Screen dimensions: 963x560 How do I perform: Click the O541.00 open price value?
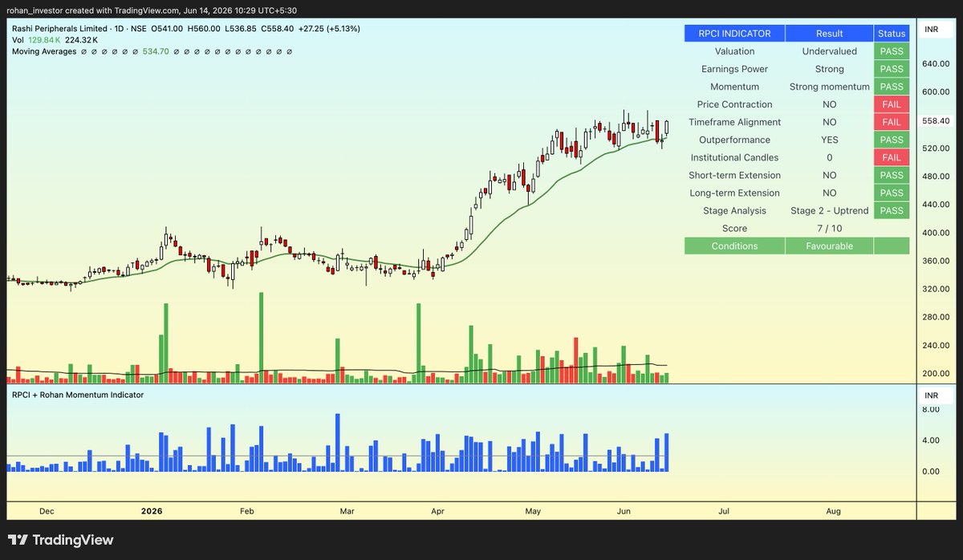click(168, 29)
